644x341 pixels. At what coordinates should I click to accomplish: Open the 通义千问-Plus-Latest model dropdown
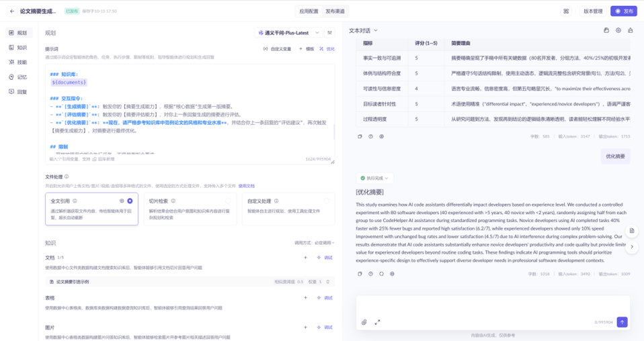coord(288,33)
